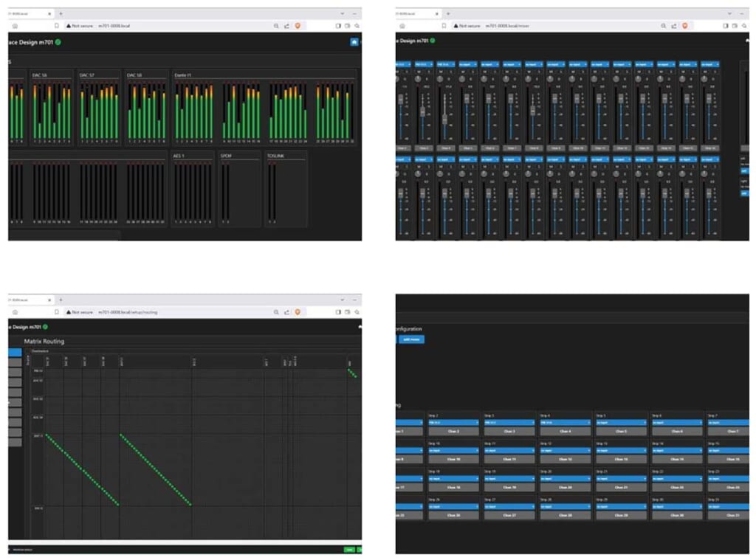The image size is (756, 560).
Task: Toggle the green crosspoint at the matrix's top-right corner
Action: [349, 370]
